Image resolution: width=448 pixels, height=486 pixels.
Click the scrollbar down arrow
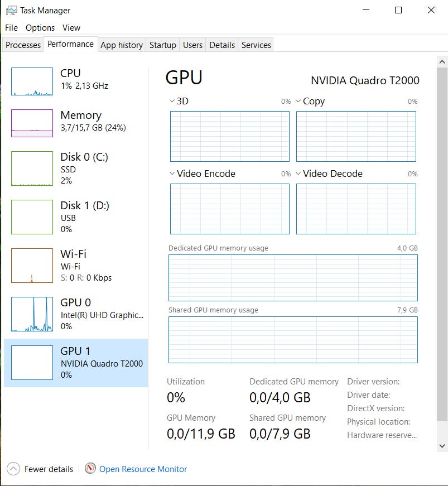pyautogui.click(x=442, y=446)
